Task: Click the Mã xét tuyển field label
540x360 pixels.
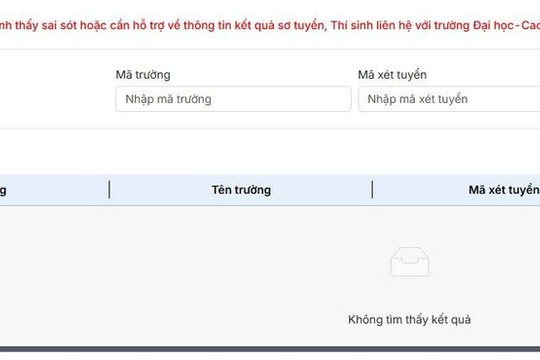Action: click(392, 75)
